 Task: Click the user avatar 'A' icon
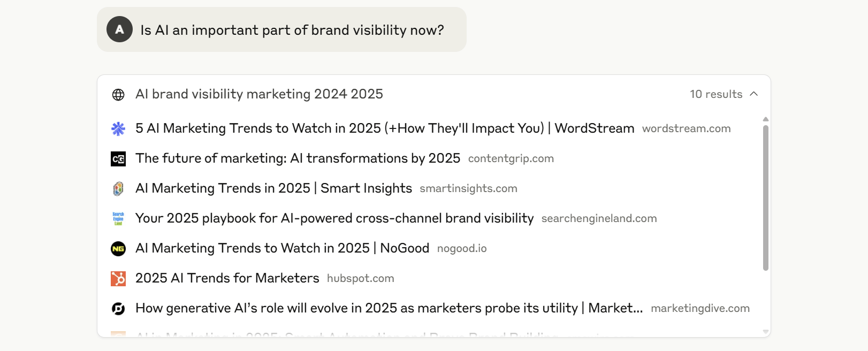click(x=119, y=29)
